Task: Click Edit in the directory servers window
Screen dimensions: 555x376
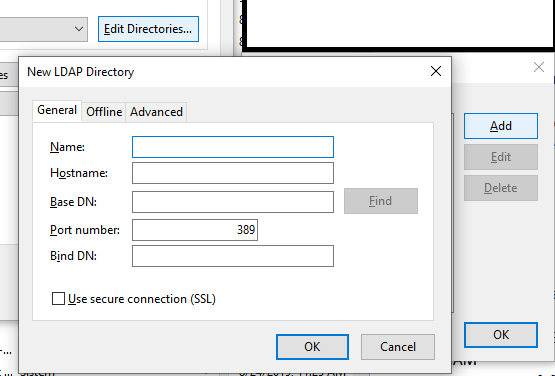Action: [501, 157]
